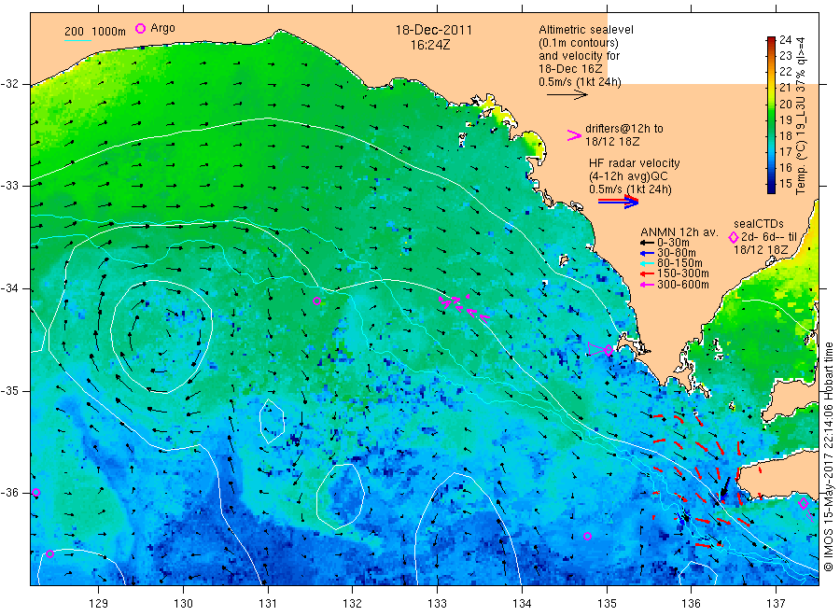Select the blue 30-80m ANMN arrow symbol
Image resolution: width=840 pixels, height=616 pixels.
648,253
